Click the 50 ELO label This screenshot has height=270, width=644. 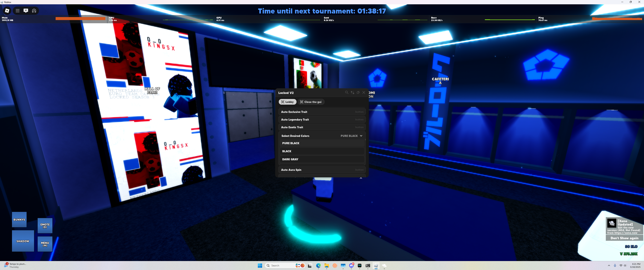pos(631,247)
